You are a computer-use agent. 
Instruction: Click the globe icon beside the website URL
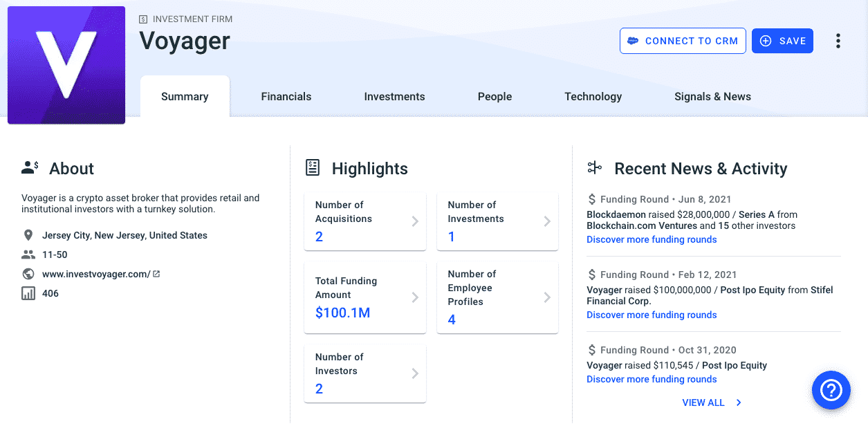(x=28, y=273)
